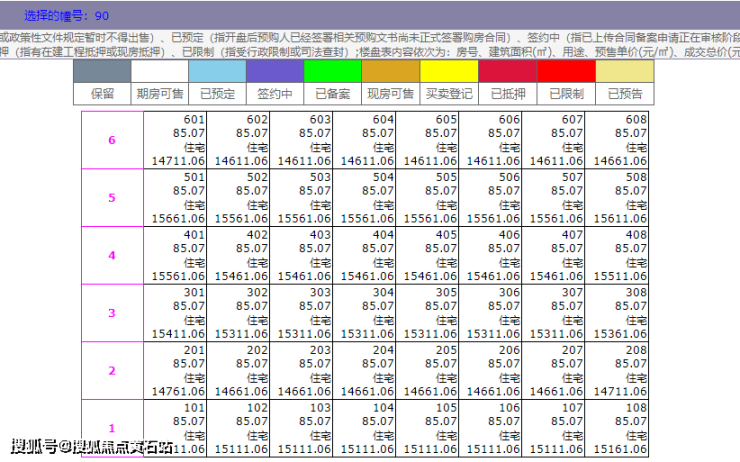Select floor 2 row header
740x462 pixels.
coord(112,370)
